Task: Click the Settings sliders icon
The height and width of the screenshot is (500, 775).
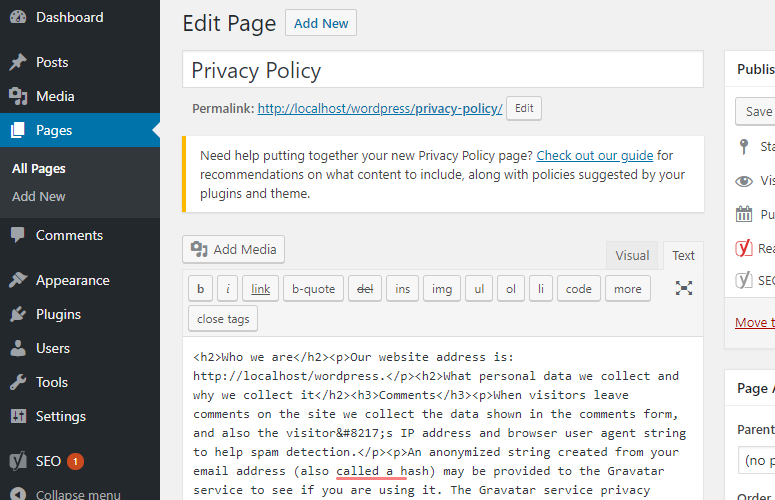Action: [x=18, y=417]
